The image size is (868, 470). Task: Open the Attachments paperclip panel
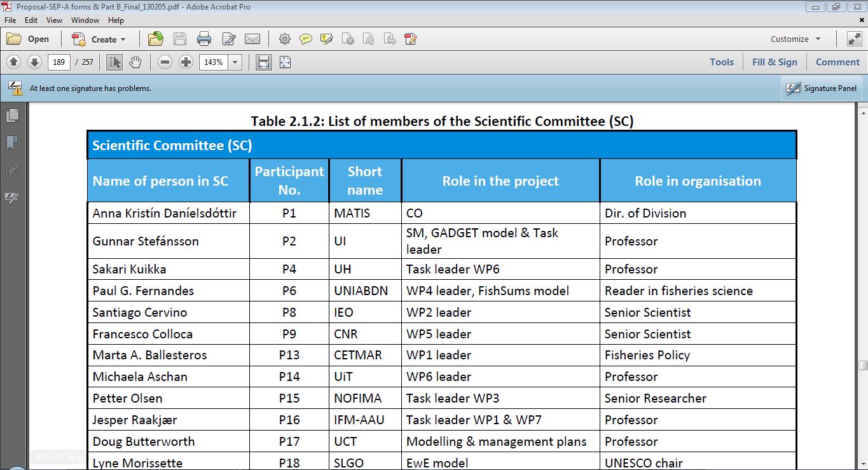click(x=12, y=170)
